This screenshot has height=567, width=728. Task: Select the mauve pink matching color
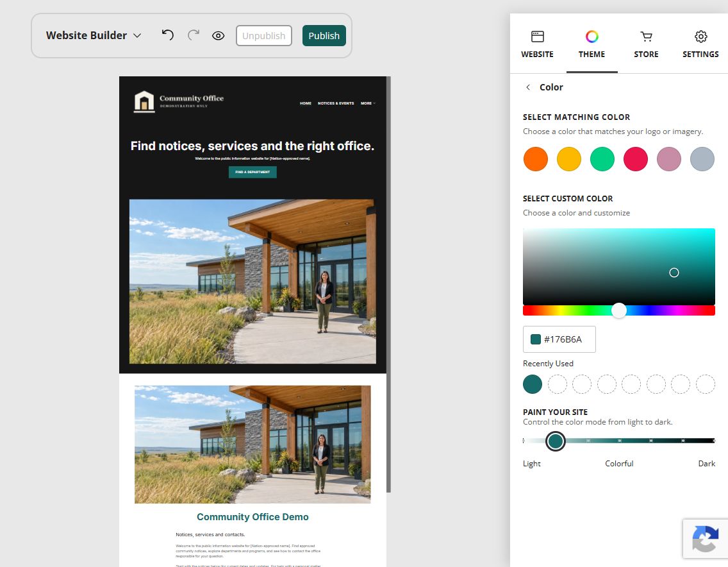pos(669,159)
